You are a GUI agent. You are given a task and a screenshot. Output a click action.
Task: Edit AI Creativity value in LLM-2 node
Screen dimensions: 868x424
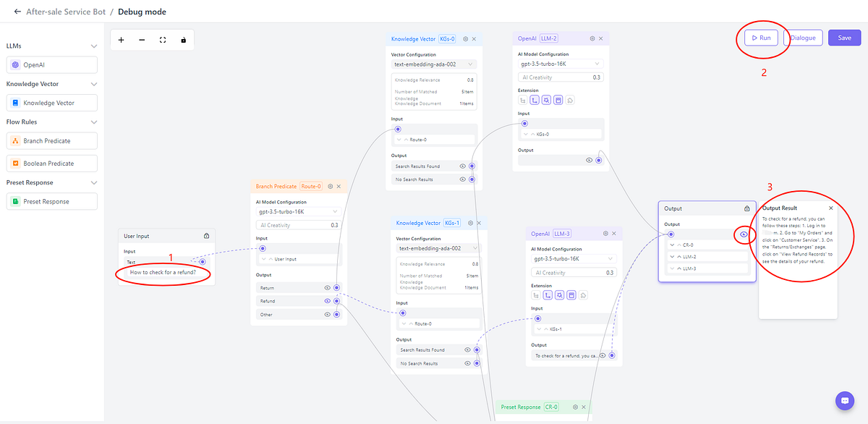tap(561, 77)
